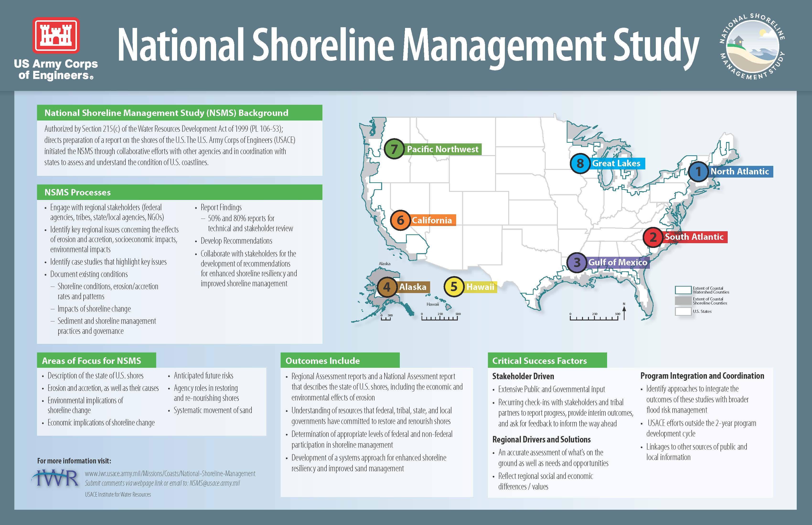
Task: Click 'Develop Recommendations' bullet
Action: [x=236, y=241]
